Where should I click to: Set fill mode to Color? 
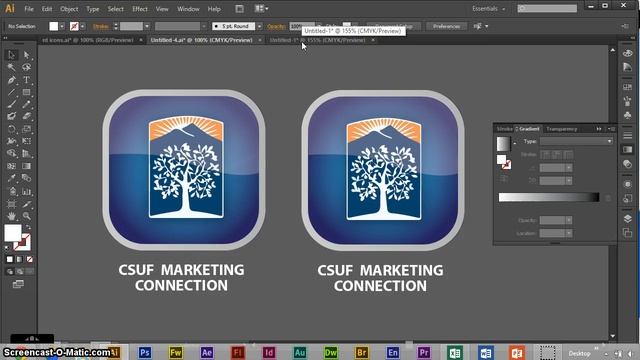[10, 259]
